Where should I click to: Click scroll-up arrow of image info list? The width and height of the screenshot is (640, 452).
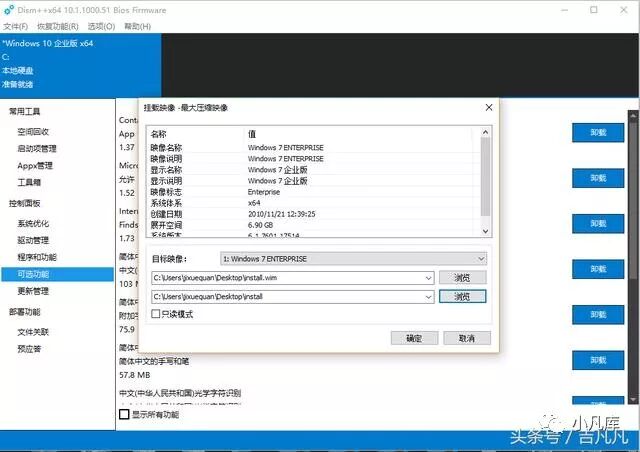click(485, 132)
